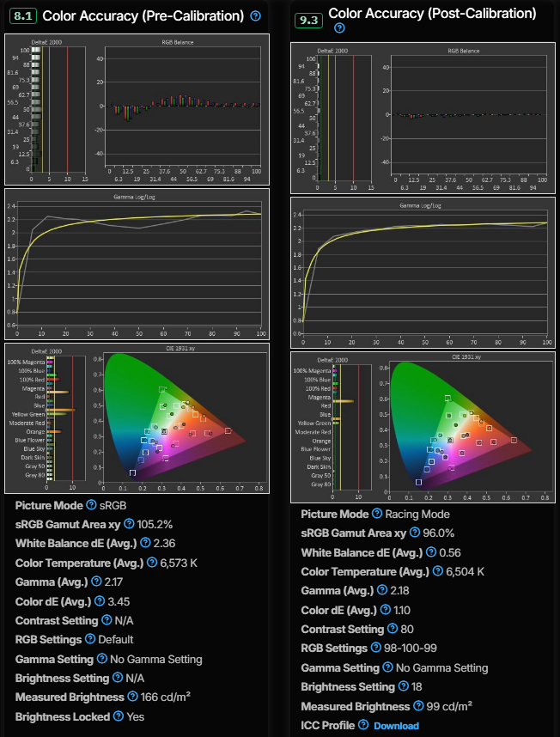Open help for Brightness Setting 18
The width and height of the screenshot is (560, 737).
click(x=403, y=686)
